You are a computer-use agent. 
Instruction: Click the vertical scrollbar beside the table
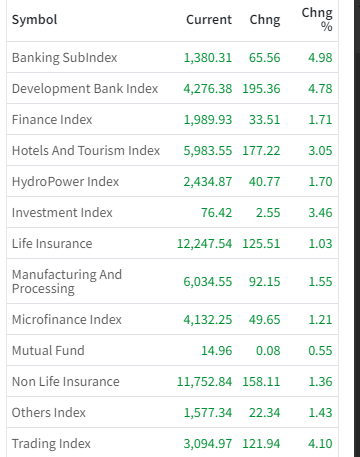coord(357,228)
